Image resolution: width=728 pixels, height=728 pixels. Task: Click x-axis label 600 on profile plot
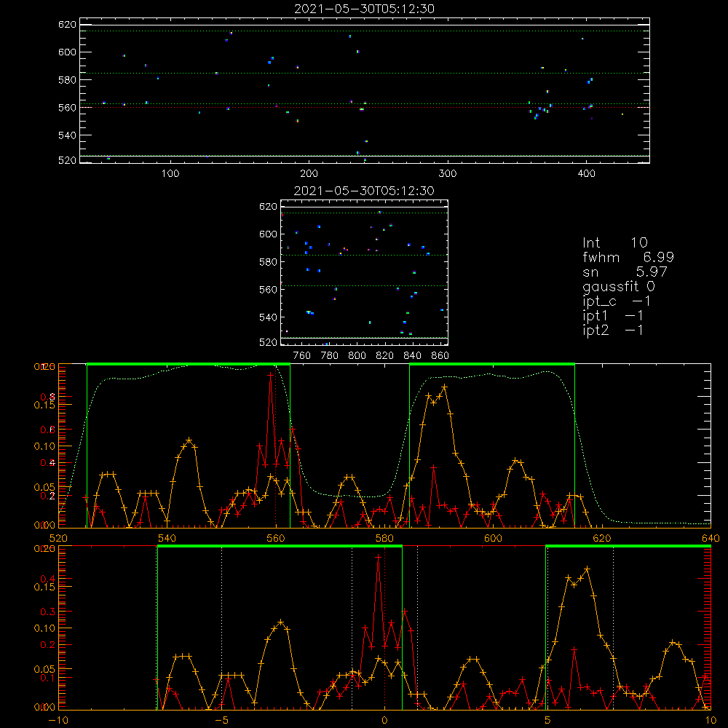493,538
